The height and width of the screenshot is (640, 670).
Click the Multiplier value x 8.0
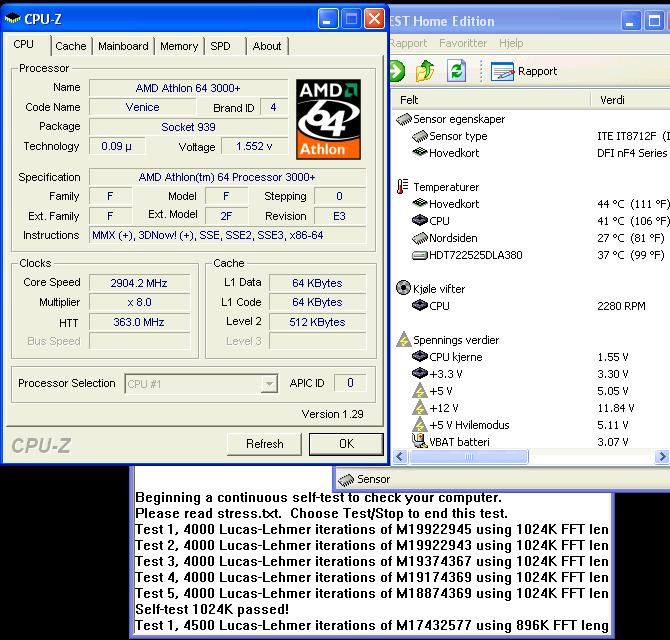[x=139, y=302]
